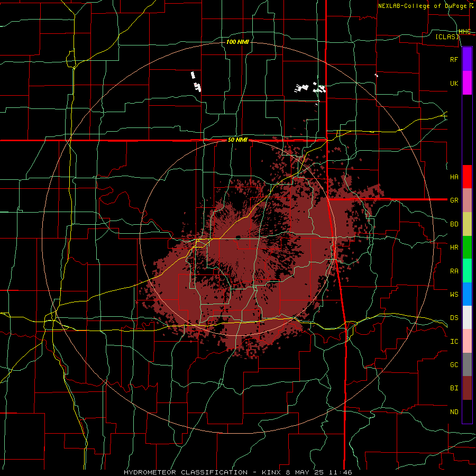This screenshot has width=476, height=476.
Task: Click the 100 NMI range ring label
Action: point(237,42)
